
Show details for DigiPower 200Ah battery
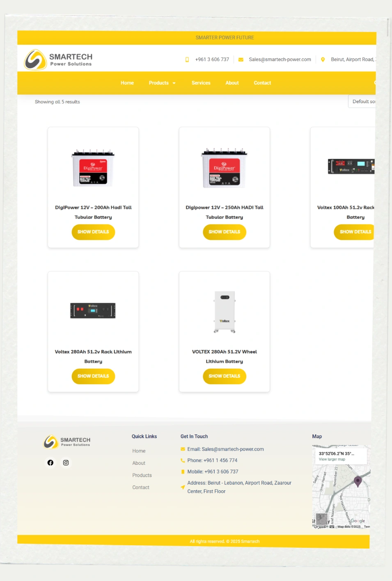(93, 232)
